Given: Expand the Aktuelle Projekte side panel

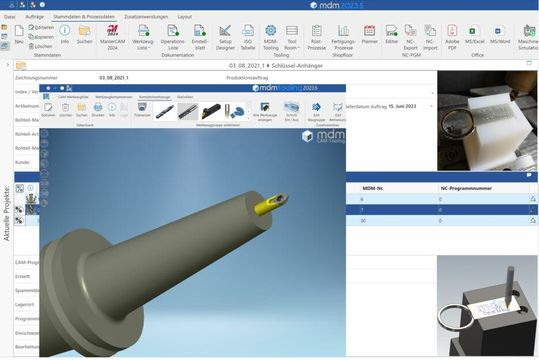Looking at the screenshot, I should [x=7, y=65].
